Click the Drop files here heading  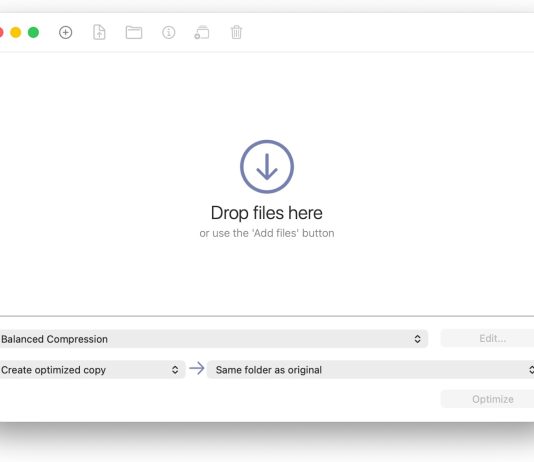point(267,213)
